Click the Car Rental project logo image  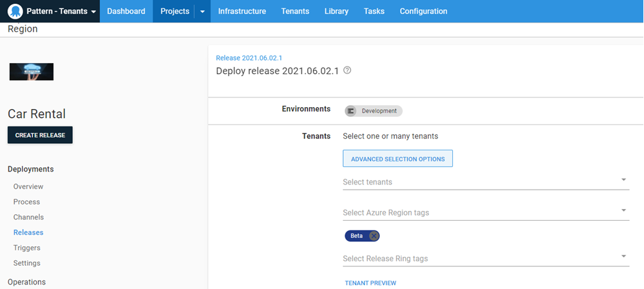pos(31,72)
